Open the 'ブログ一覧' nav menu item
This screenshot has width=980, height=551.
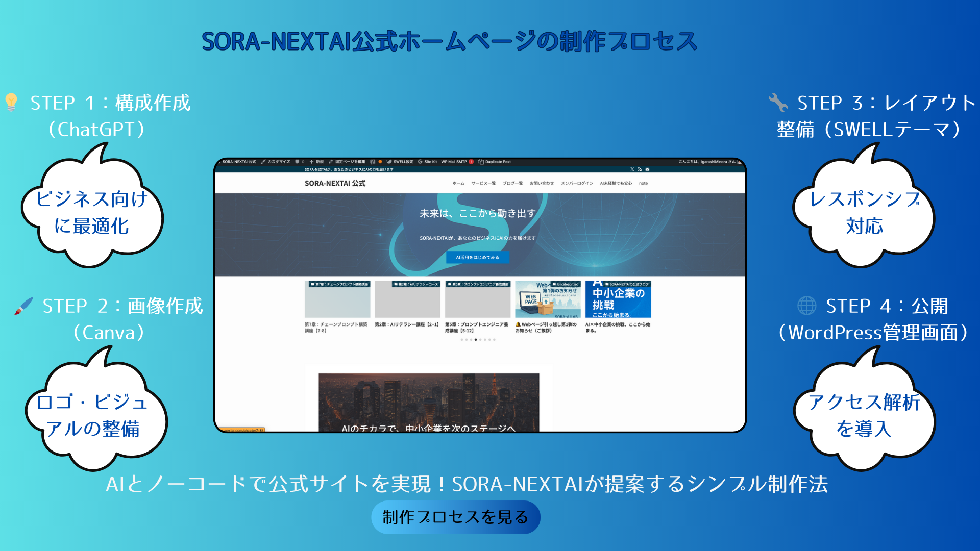tap(512, 183)
